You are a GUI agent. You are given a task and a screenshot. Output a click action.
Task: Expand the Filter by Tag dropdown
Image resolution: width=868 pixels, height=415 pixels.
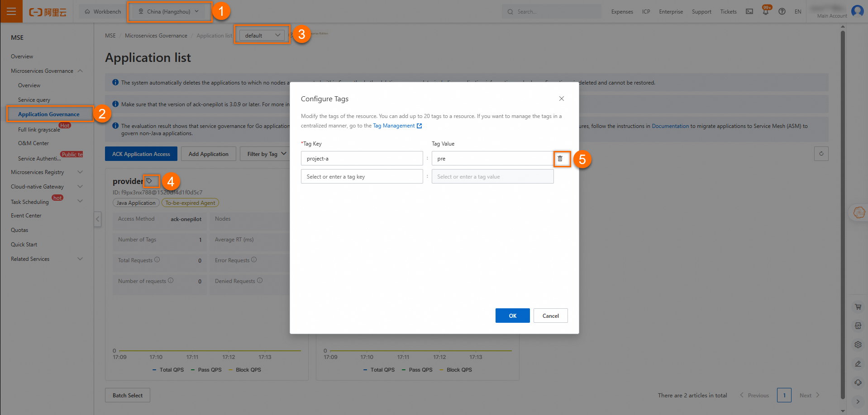point(267,154)
